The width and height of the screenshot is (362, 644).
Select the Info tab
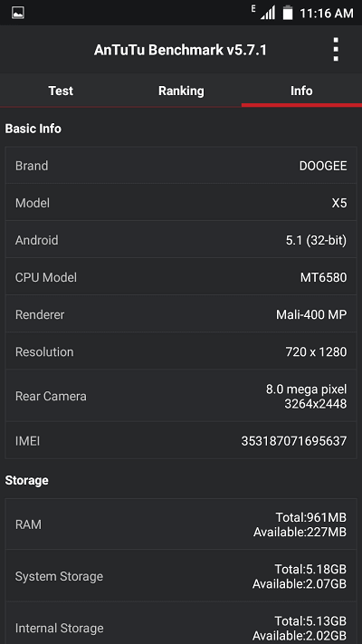pos(301,91)
